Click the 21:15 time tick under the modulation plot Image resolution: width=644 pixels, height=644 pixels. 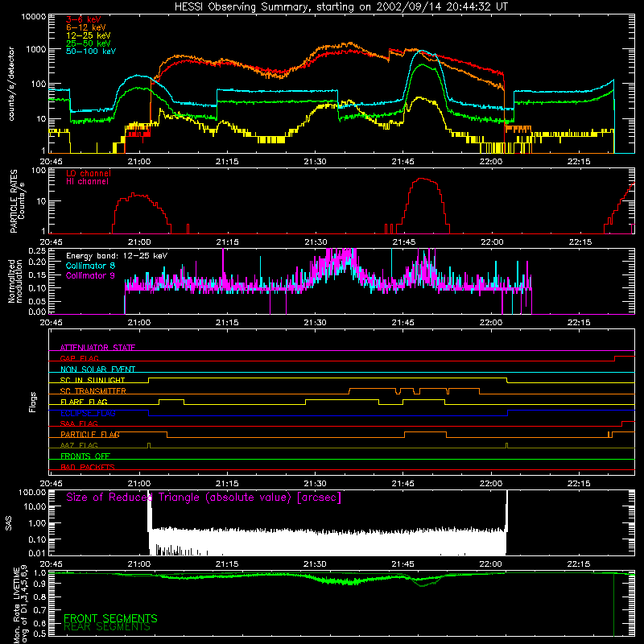pyautogui.click(x=227, y=323)
